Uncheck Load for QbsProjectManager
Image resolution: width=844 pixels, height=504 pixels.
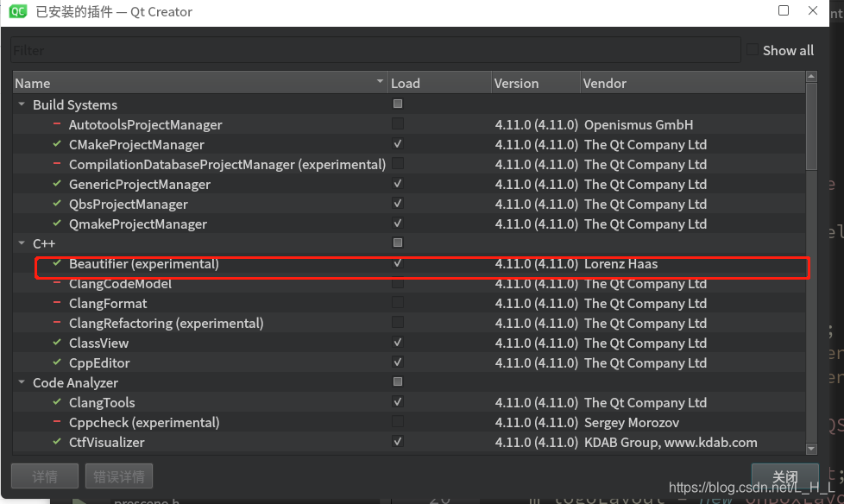398,204
